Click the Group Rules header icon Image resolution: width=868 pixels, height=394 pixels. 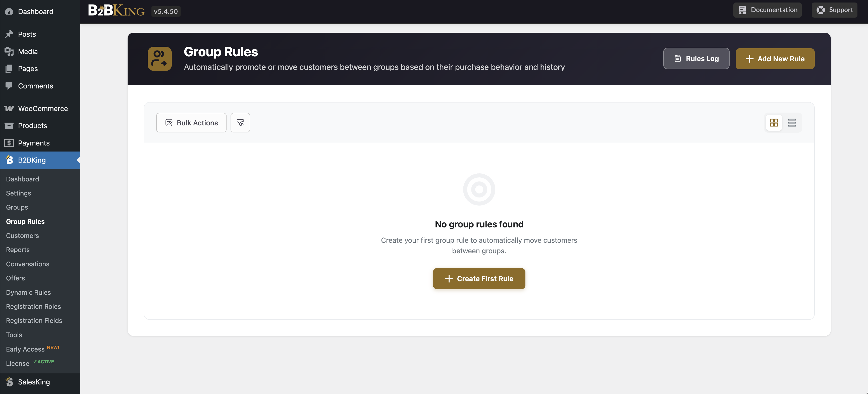coord(159,59)
